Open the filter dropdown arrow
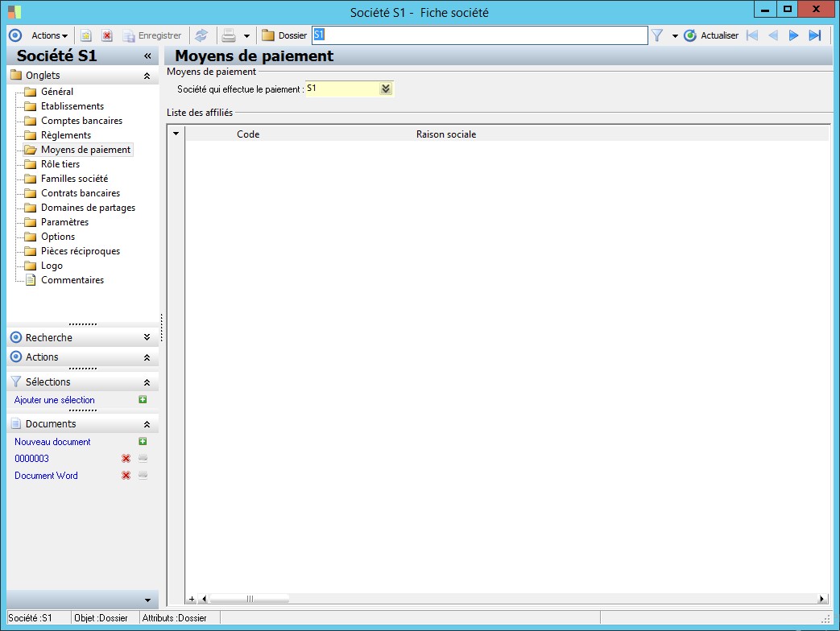840x631 pixels. point(674,36)
